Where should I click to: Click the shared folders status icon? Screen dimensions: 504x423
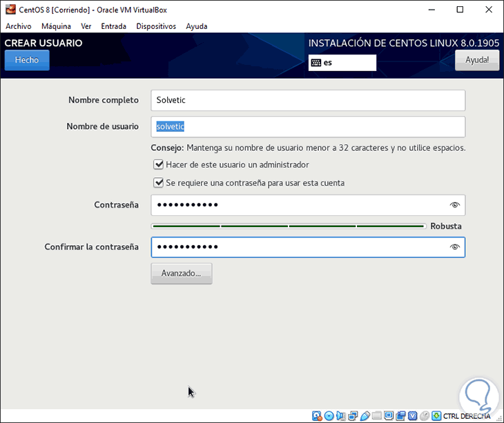click(377, 416)
